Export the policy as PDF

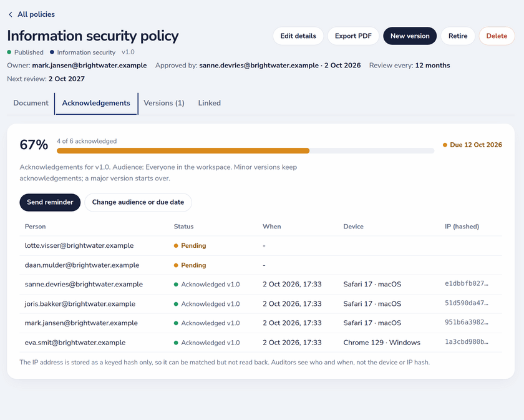(353, 36)
